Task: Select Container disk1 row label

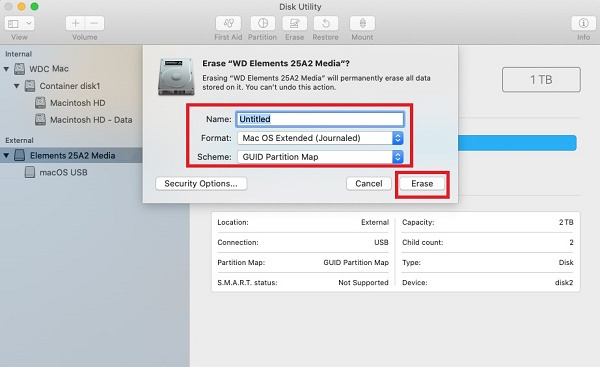Action: click(70, 86)
